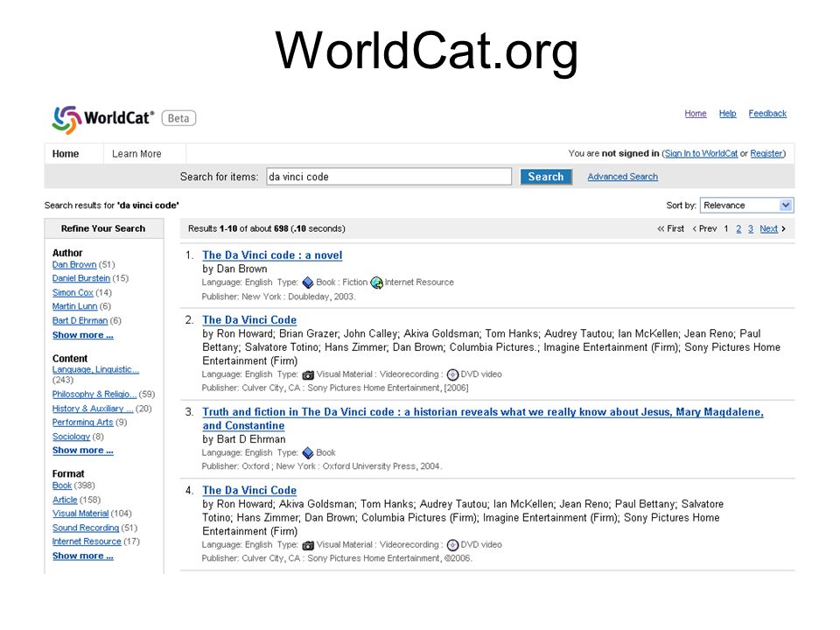Screen dimensions: 840x630
Task: Open the Sort by Relevance dropdown
Action: (x=746, y=205)
